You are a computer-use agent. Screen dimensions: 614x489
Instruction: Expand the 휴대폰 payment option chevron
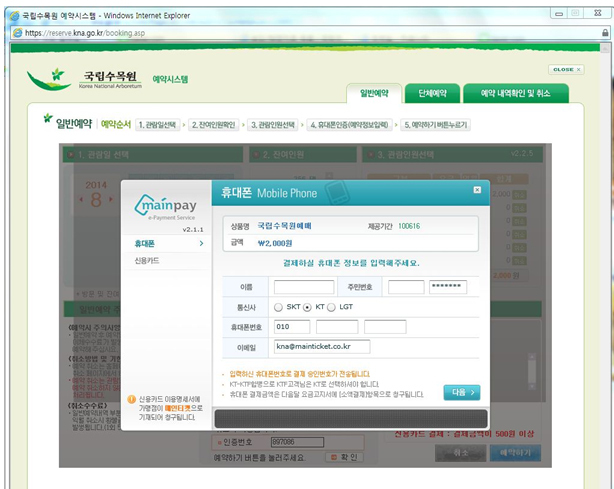point(201,244)
